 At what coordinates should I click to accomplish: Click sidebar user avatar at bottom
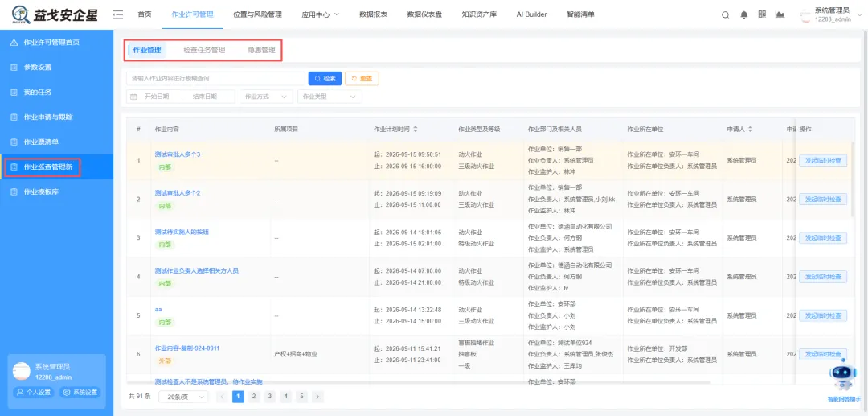point(21,371)
